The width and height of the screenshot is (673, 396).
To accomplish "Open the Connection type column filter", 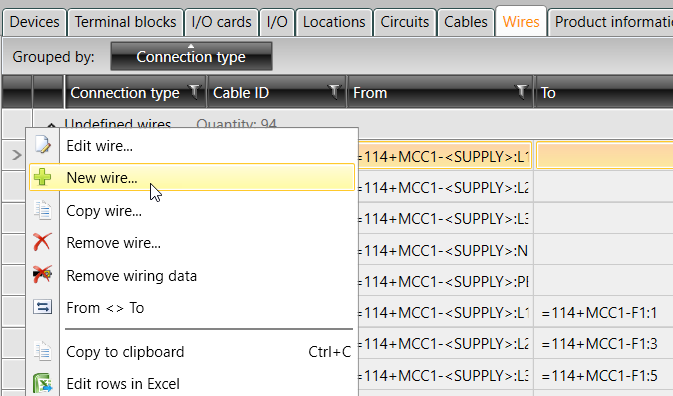I will [194, 91].
